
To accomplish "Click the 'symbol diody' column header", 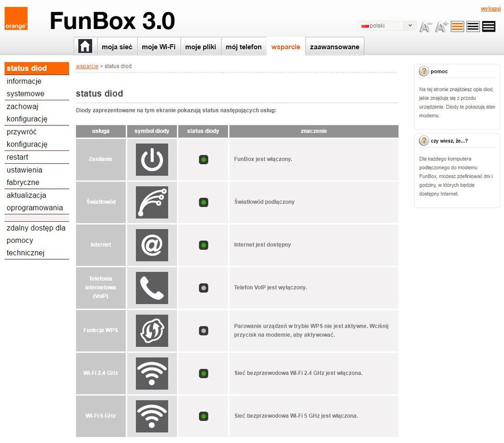I will (x=152, y=131).
